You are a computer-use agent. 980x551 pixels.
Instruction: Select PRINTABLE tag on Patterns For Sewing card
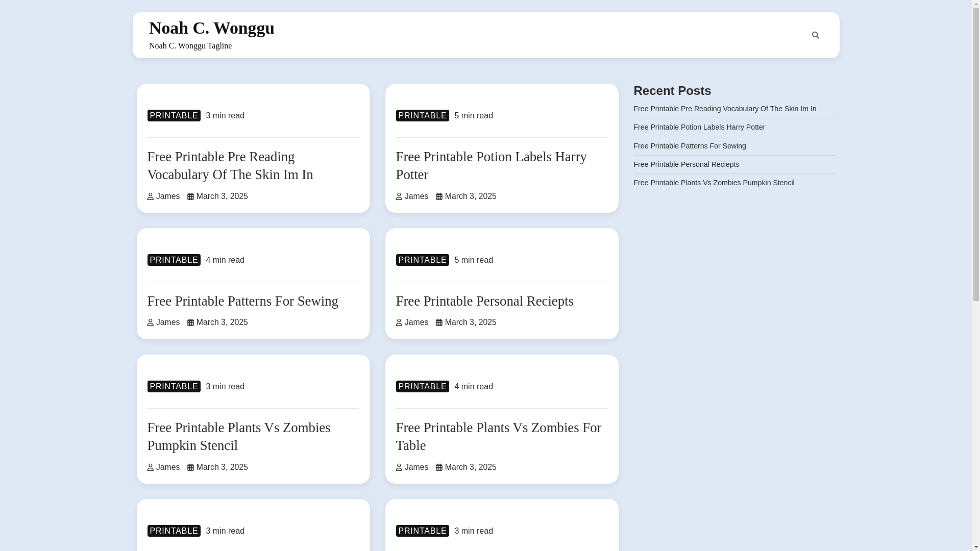pyautogui.click(x=174, y=260)
